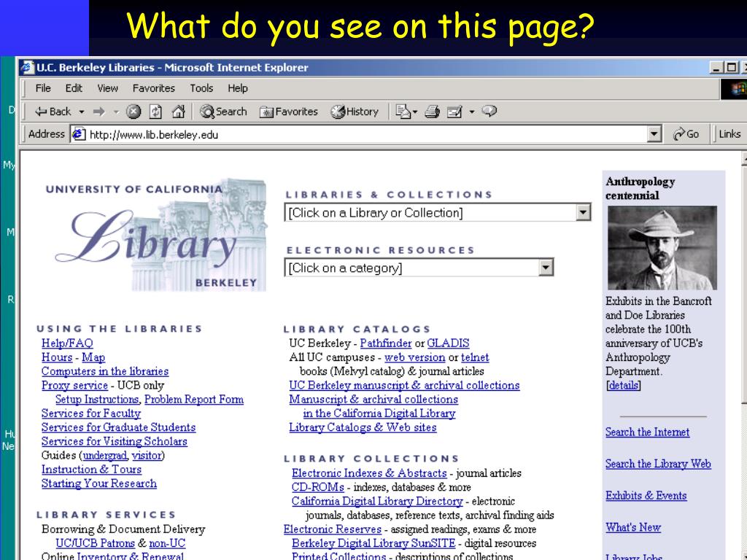The image size is (747, 560).
Task: Open Search the Library Web link
Action: click(658, 464)
